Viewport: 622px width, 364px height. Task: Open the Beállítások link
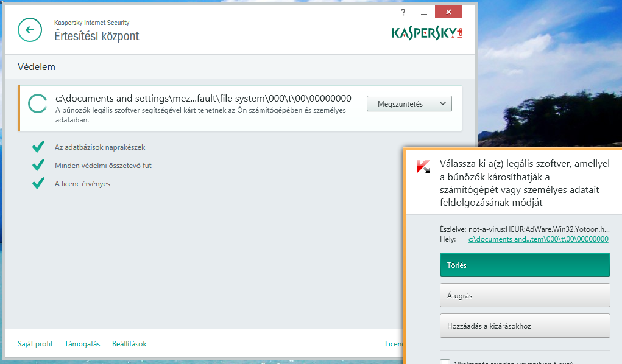coord(129,344)
